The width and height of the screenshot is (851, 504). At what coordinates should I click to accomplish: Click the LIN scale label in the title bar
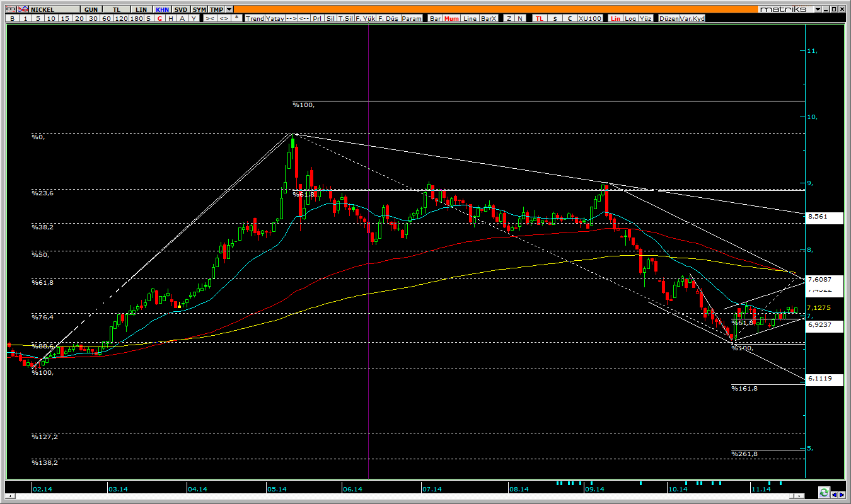[142, 9]
